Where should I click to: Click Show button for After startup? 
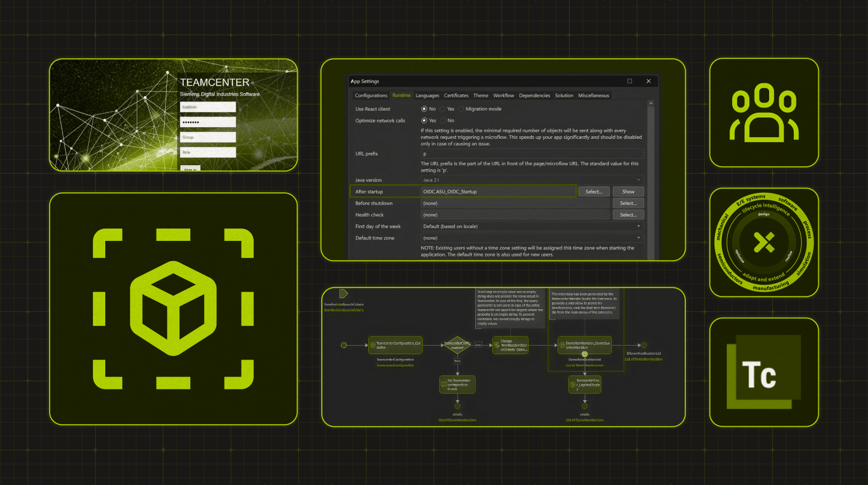[x=628, y=192]
